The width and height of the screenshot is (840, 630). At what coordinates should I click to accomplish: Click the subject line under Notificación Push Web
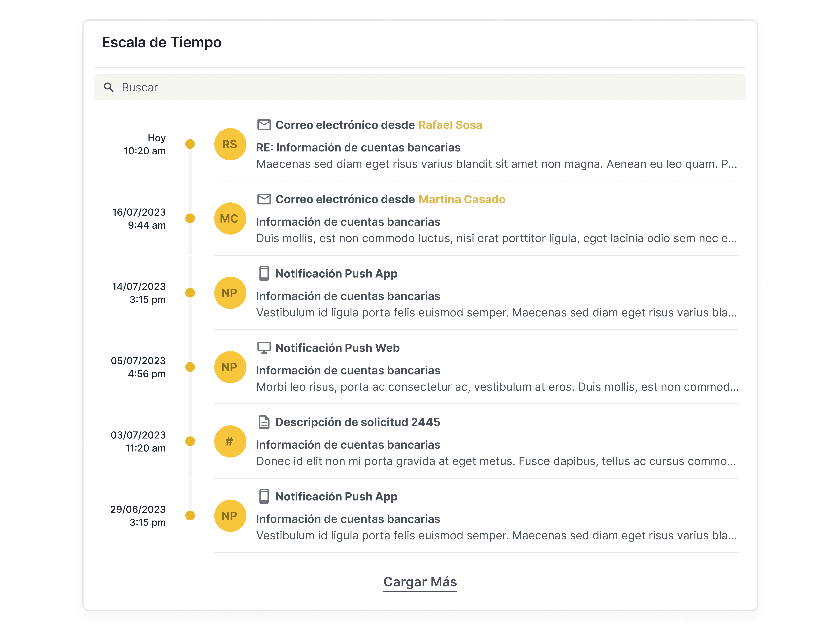(348, 370)
